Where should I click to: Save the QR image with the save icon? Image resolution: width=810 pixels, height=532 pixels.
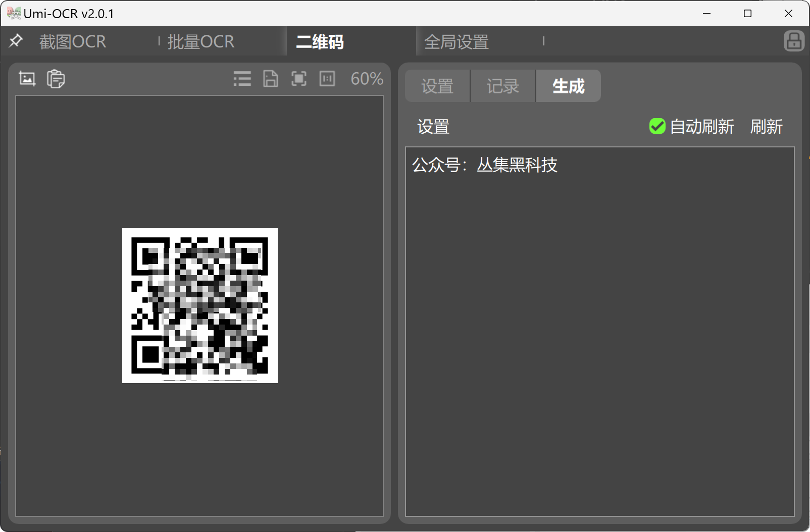[x=271, y=79]
